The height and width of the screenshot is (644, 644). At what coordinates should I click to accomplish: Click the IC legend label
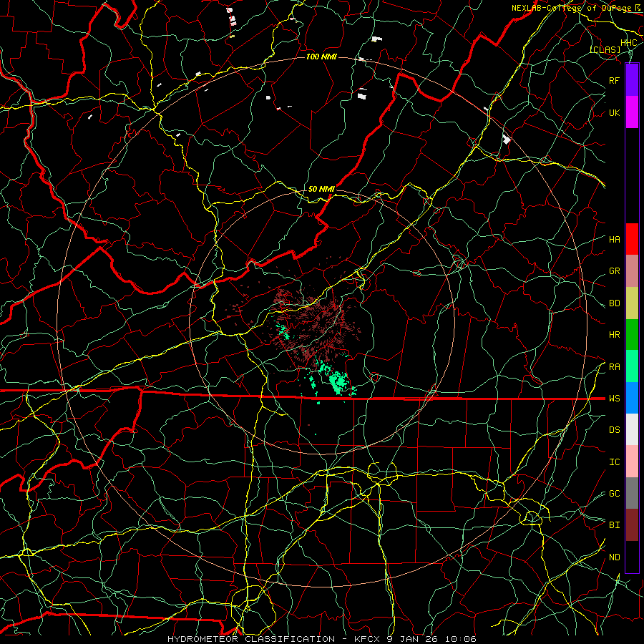(x=614, y=462)
